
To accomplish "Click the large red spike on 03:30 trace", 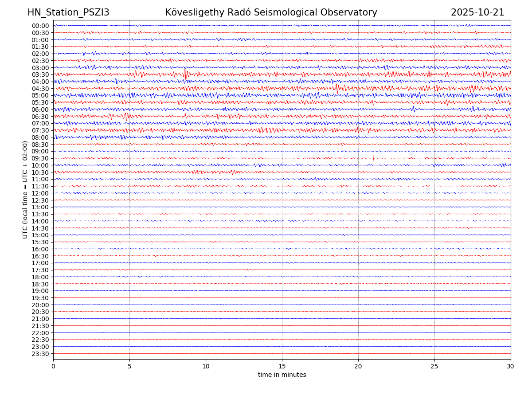I will tap(185, 74).
